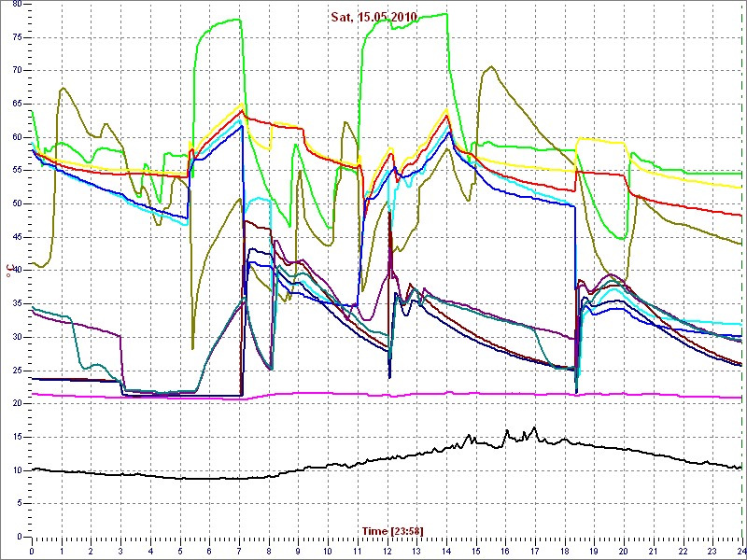
Task: Select the 35 label on the temperature axis
Action: pyautogui.click(x=17, y=304)
